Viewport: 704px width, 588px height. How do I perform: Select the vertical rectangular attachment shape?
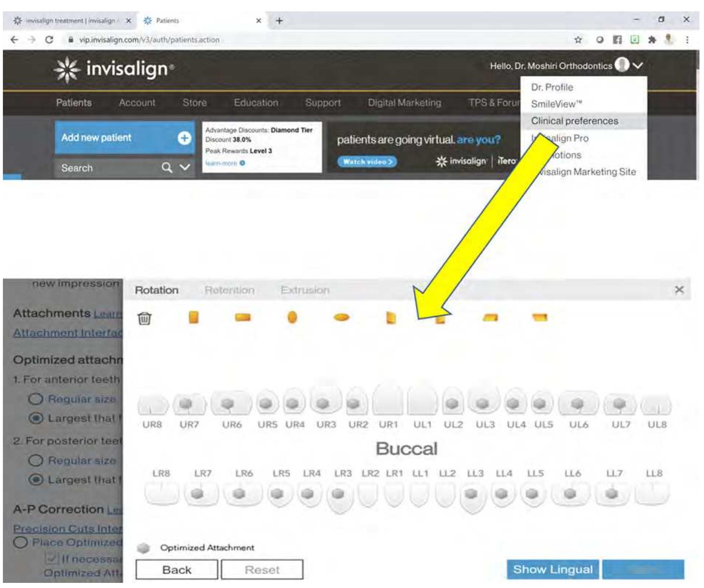pyautogui.click(x=194, y=317)
